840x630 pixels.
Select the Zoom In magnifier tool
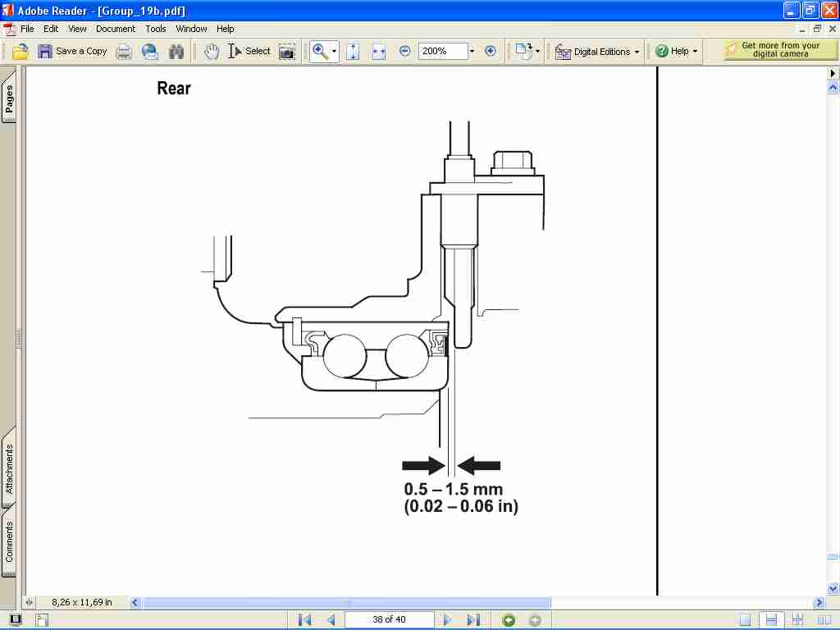pyautogui.click(x=321, y=52)
